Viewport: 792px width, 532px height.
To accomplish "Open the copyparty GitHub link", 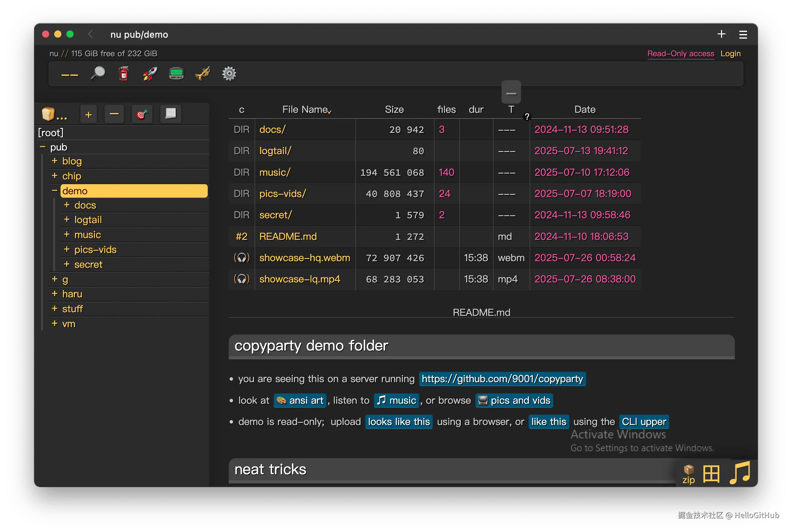I will tap(502, 379).
